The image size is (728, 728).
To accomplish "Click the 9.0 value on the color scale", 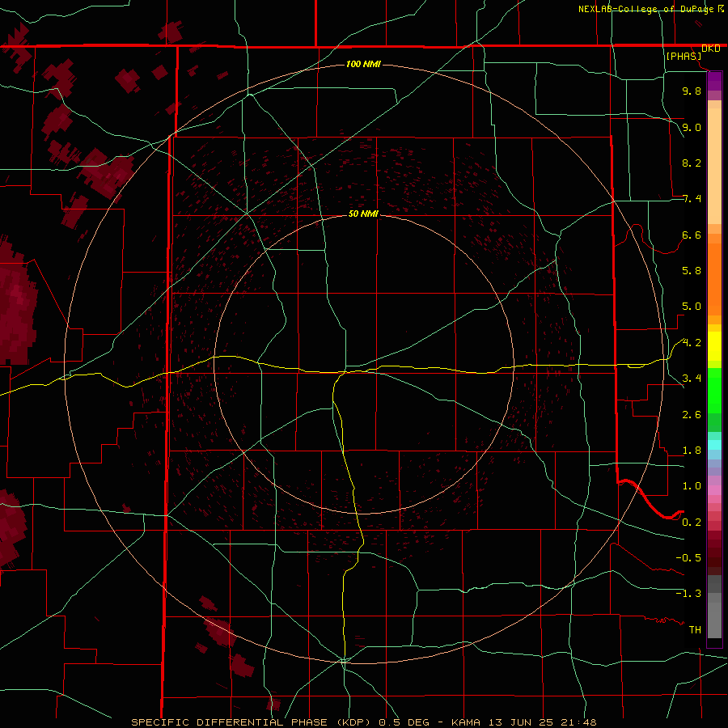I will (692, 127).
